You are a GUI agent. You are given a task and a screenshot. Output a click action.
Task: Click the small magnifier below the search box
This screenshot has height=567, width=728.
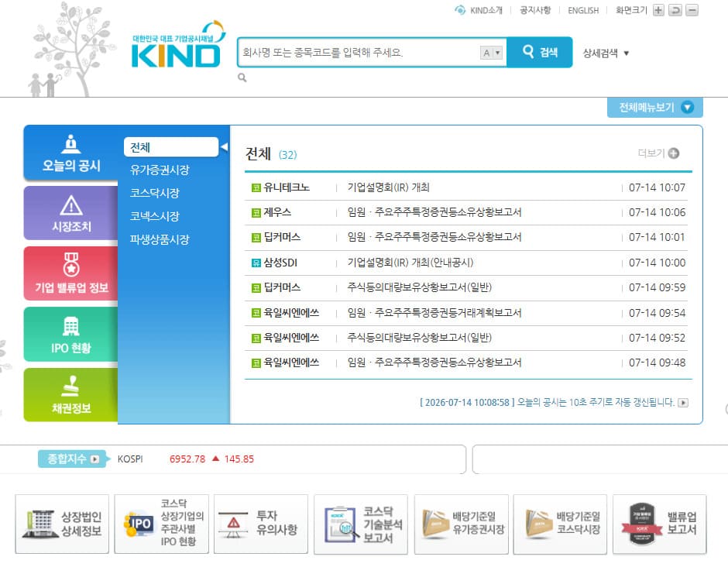click(x=242, y=77)
